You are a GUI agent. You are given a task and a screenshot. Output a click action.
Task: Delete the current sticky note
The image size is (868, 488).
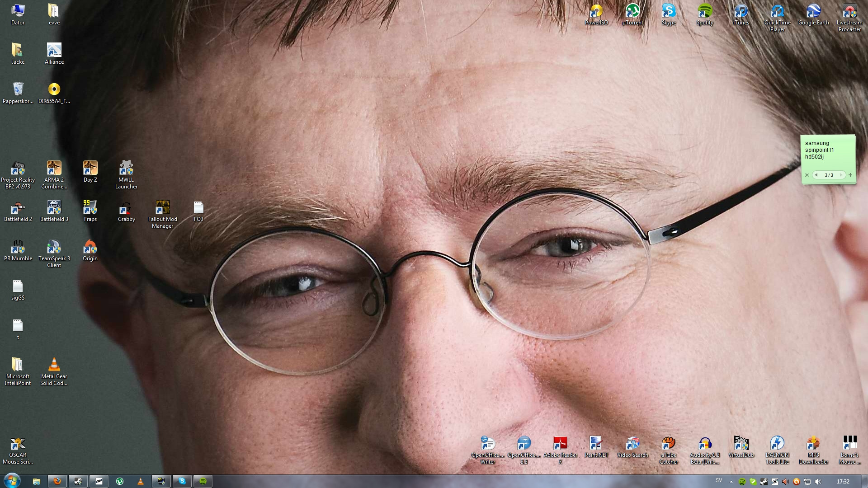[807, 175]
